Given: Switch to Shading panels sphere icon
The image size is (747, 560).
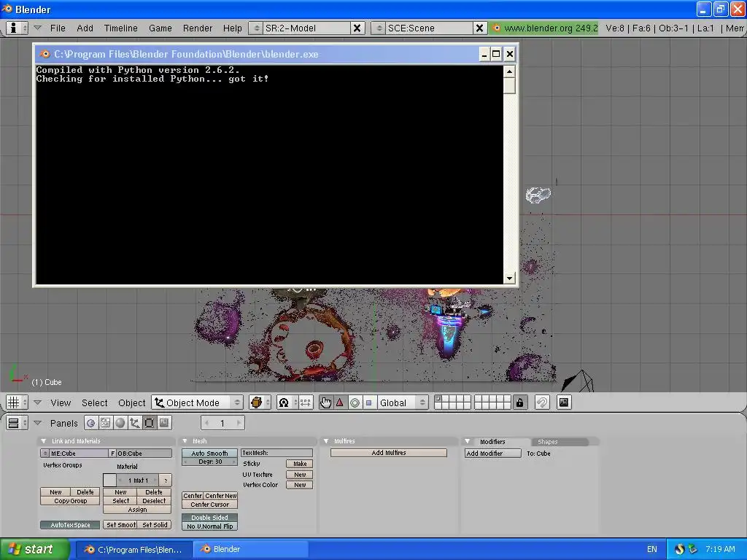Looking at the screenshot, I should (x=120, y=423).
